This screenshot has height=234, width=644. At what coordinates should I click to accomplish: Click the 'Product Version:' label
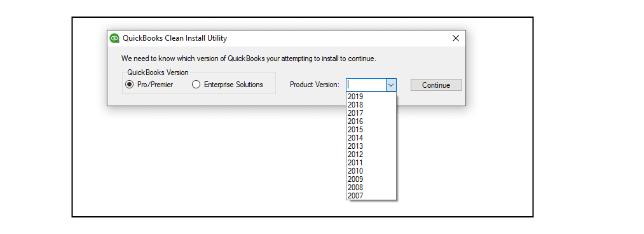(315, 85)
